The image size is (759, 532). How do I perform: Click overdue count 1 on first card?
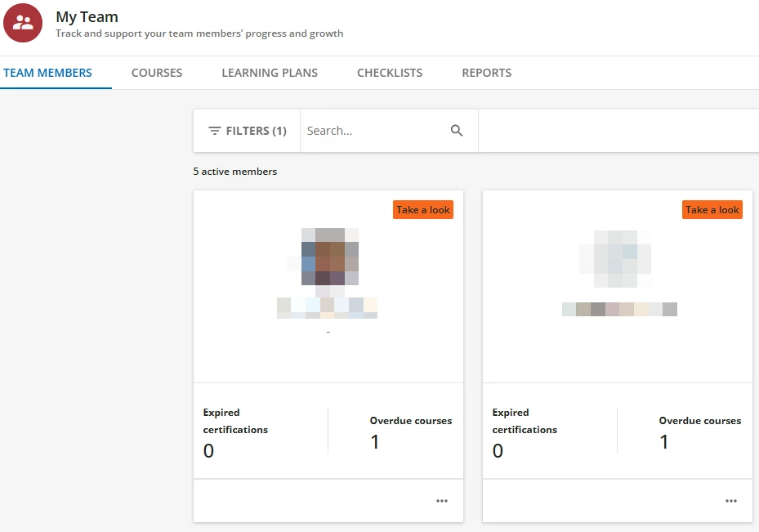(x=375, y=441)
